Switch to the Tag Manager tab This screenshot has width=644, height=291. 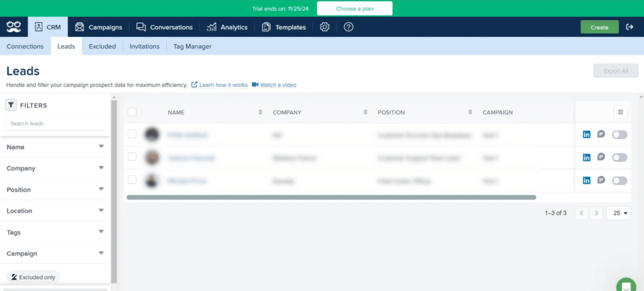pos(193,47)
